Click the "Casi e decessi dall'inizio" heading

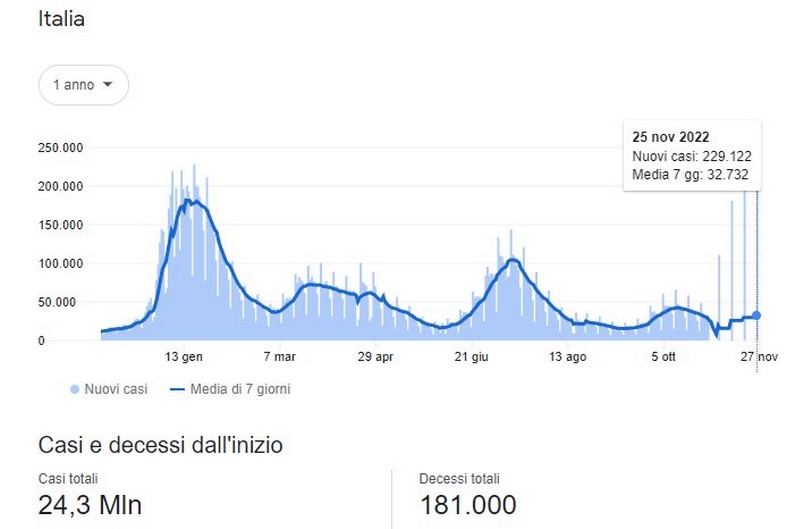click(160, 445)
